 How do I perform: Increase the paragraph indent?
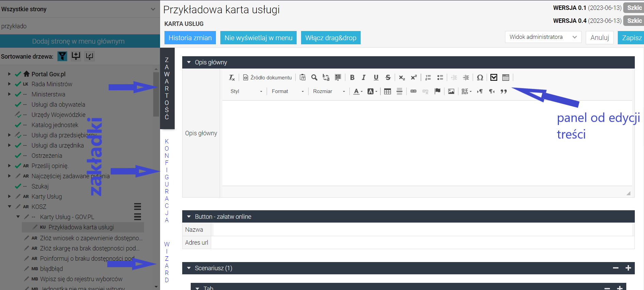point(466,78)
